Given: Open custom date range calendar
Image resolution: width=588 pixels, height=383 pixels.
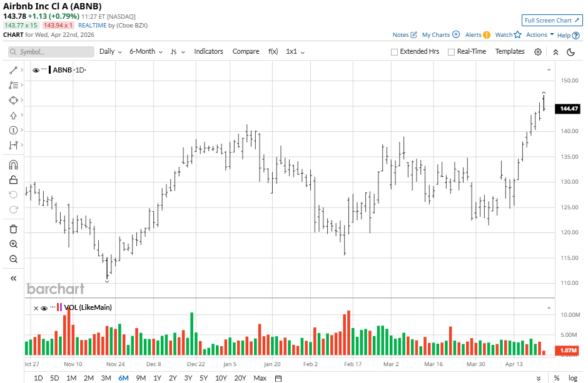Looking at the screenshot, I should 278,378.
